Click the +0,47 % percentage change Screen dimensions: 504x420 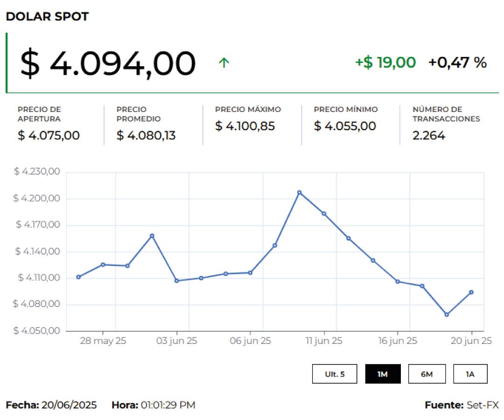(x=457, y=63)
